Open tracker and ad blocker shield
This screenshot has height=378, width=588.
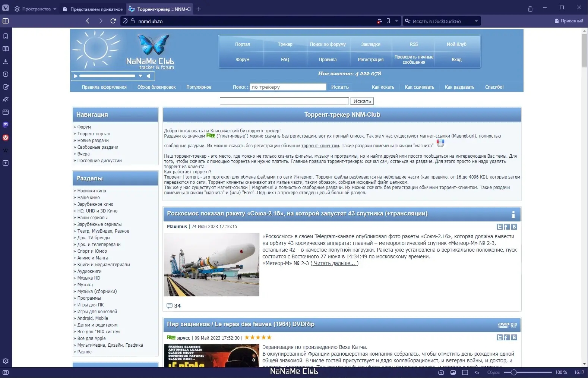(125, 21)
